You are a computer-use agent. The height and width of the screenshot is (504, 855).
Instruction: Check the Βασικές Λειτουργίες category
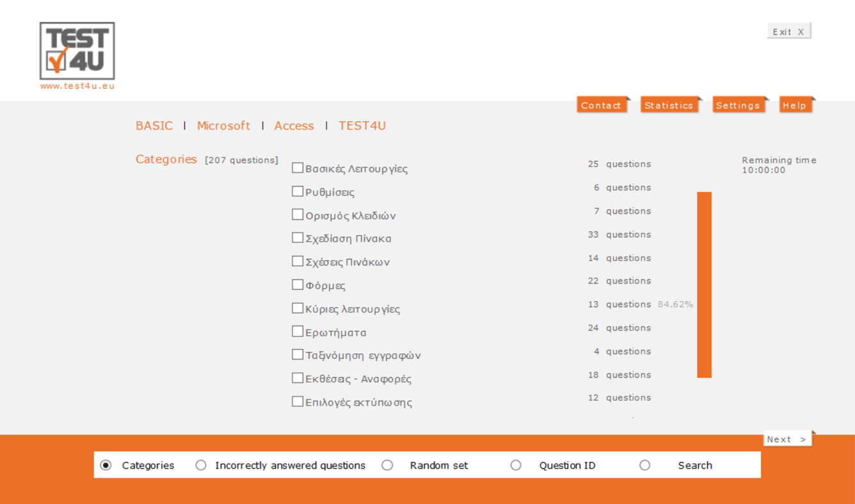click(x=298, y=168)
